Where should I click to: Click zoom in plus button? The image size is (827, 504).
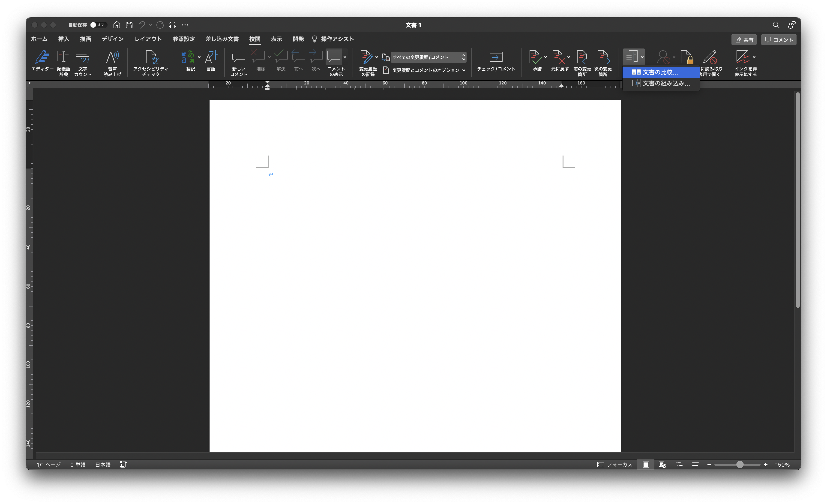point(766,464)
